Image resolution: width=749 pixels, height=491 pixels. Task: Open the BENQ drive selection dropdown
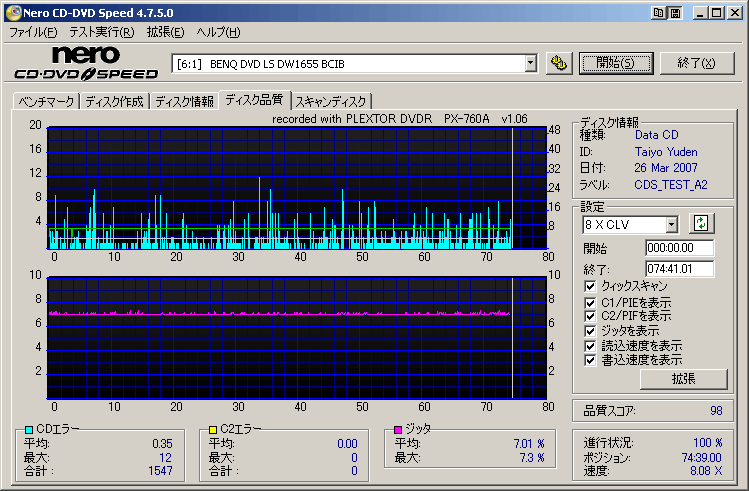point(531,64)
